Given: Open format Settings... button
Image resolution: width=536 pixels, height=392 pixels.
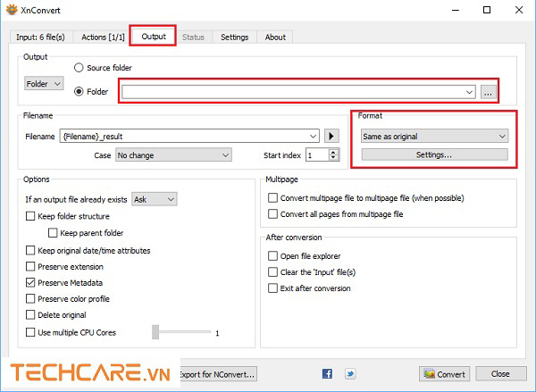Looking at the screenshot, I should point(433,154).
